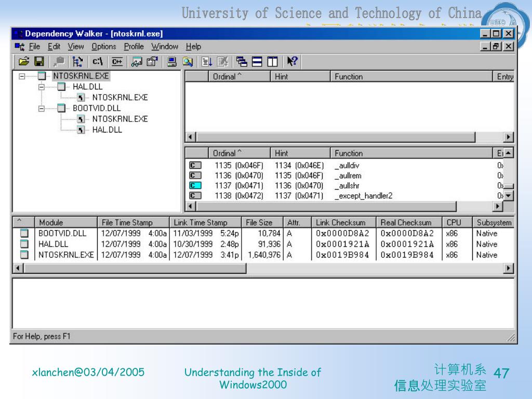The image size is (532, 399).
Task: Sort module list by Link Checksum column
Action: [x=344, y=222]
